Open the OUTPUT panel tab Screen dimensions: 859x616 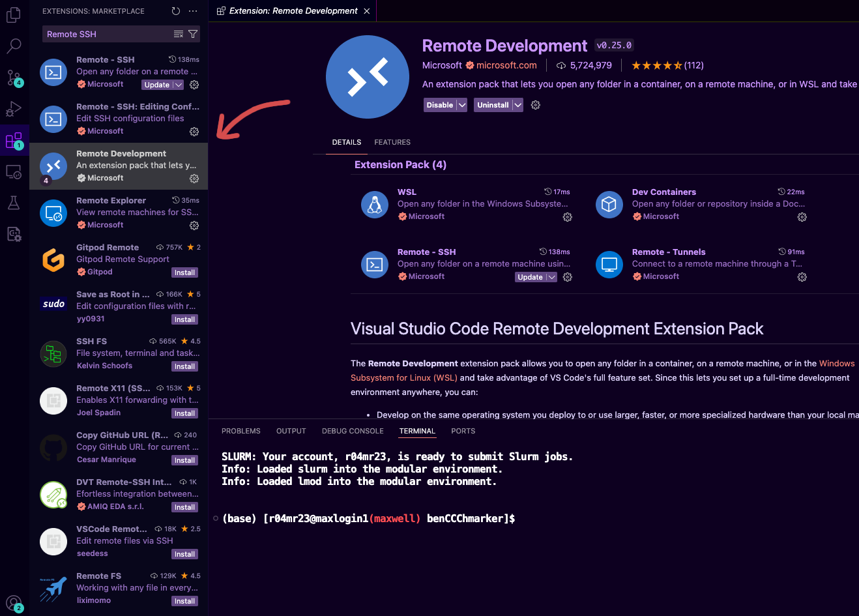[291, 431]
